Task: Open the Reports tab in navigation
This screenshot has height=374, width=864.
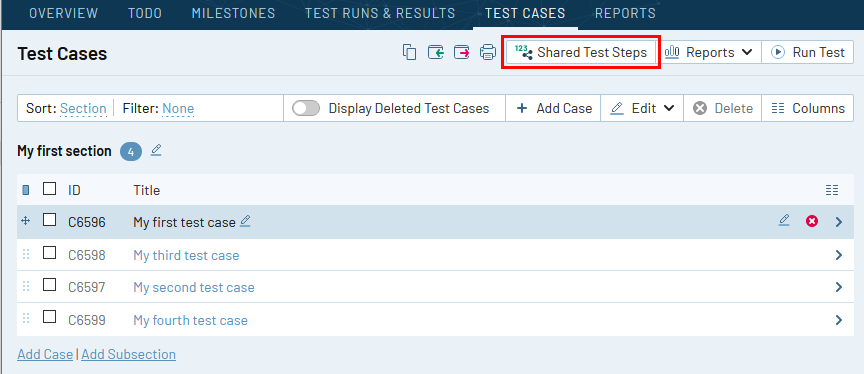Action: pos(625,13)
